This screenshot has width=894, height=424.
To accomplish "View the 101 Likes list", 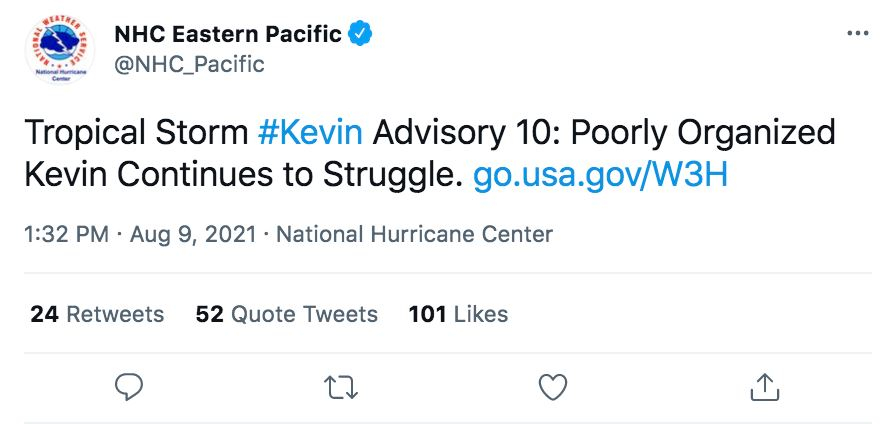I will tap(458, 314).
